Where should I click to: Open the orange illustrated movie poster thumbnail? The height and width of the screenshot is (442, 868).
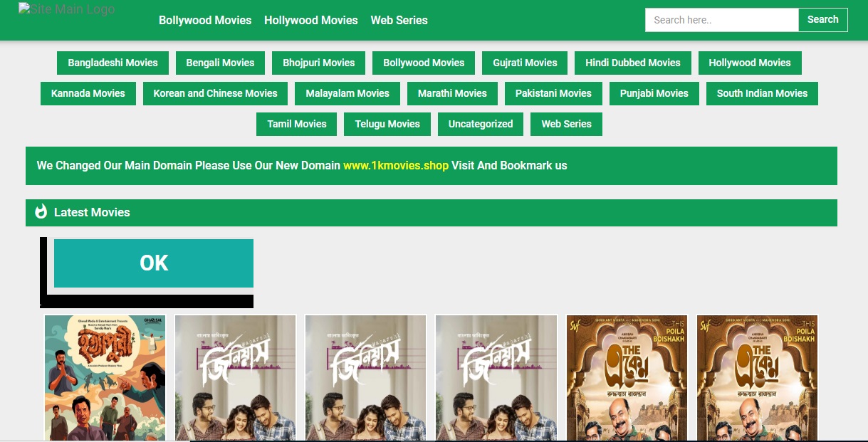105,377
